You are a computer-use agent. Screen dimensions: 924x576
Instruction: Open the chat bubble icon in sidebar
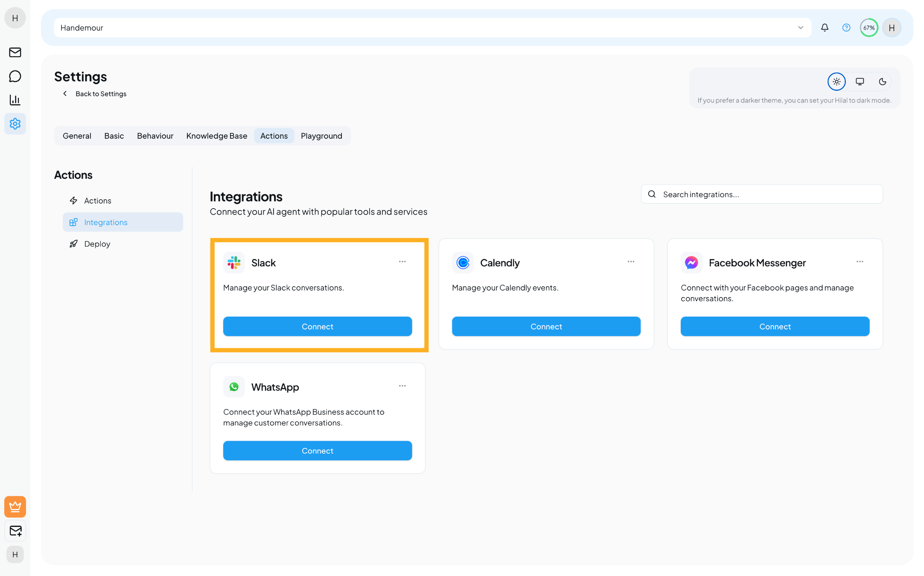click(15, 76)
